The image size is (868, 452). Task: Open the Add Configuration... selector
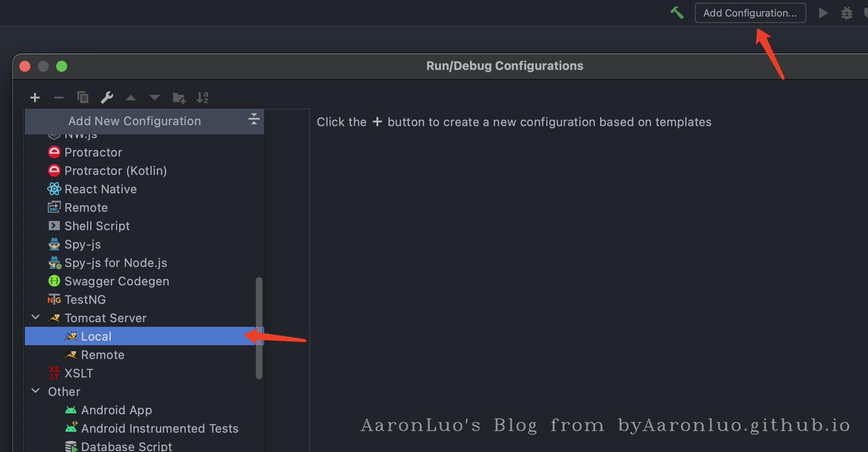750,13
